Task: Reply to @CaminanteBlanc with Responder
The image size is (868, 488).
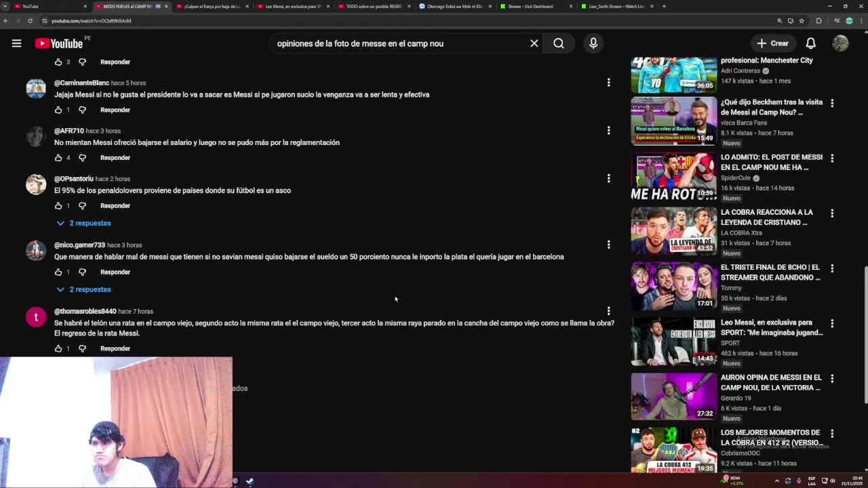Action: point(115,110)
